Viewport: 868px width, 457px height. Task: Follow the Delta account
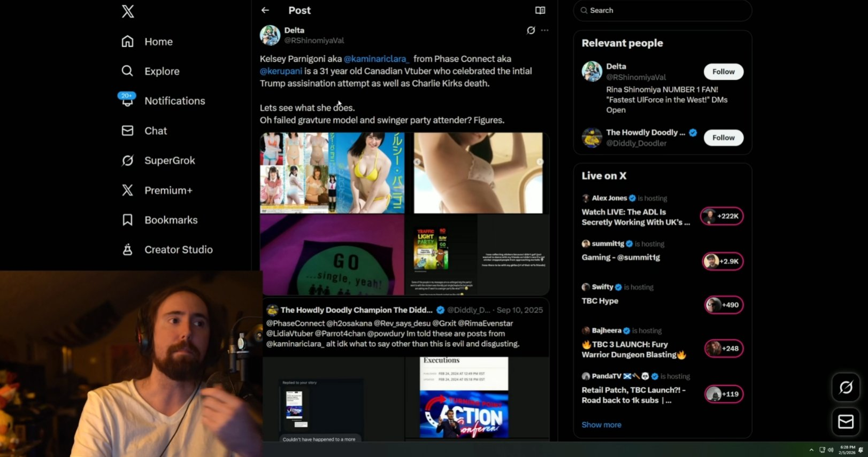pos(723,72)
